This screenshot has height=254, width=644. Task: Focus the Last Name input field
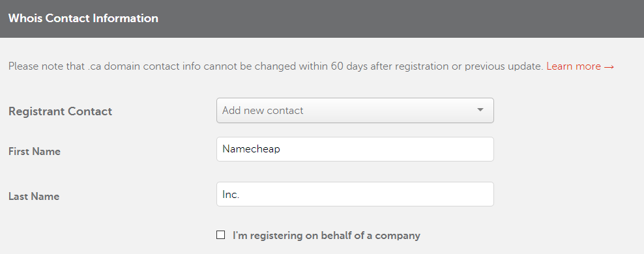(x=355, y=194)
